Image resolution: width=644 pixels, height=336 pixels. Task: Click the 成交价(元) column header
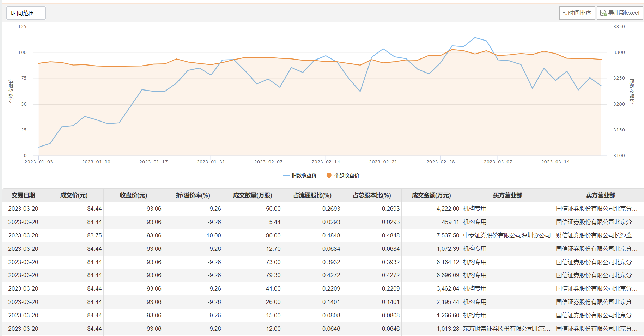[74, 195]
